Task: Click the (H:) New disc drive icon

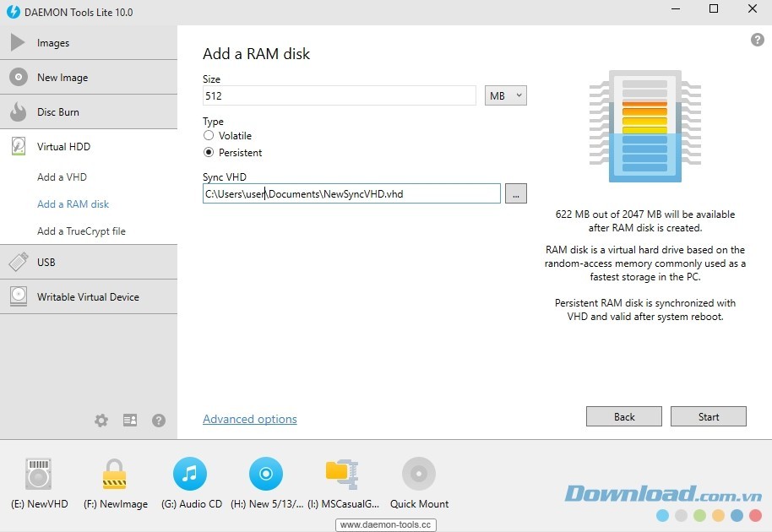Action: (266, 475)
